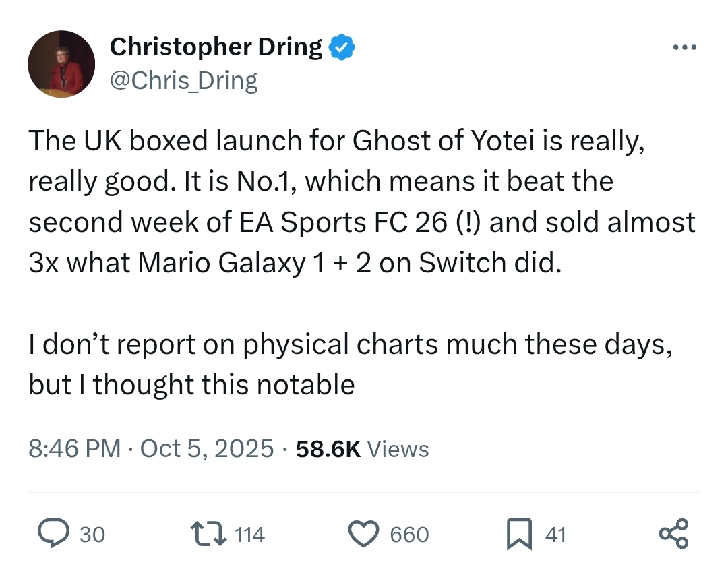Click the blue verified badge
Image resolution: width=728 pixels, height=579 pixels.
342,47
